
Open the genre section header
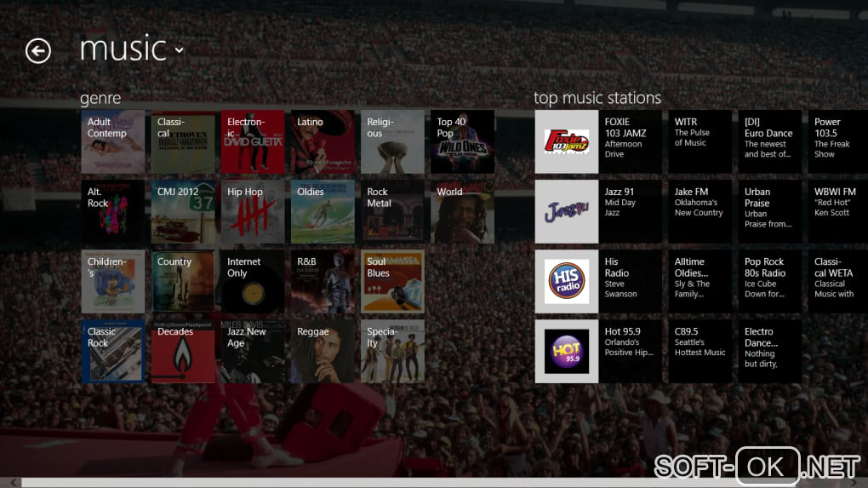coord(100,99)
